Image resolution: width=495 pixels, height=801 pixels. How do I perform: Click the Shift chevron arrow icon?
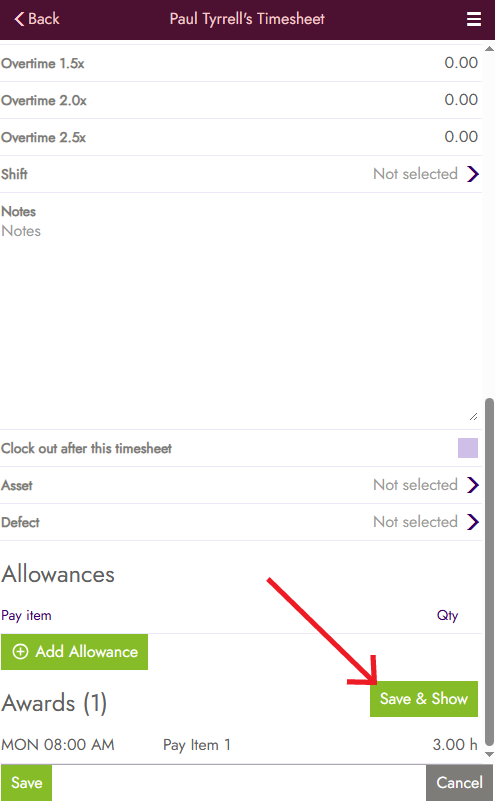pyautogui.click(x=473, y=174)
